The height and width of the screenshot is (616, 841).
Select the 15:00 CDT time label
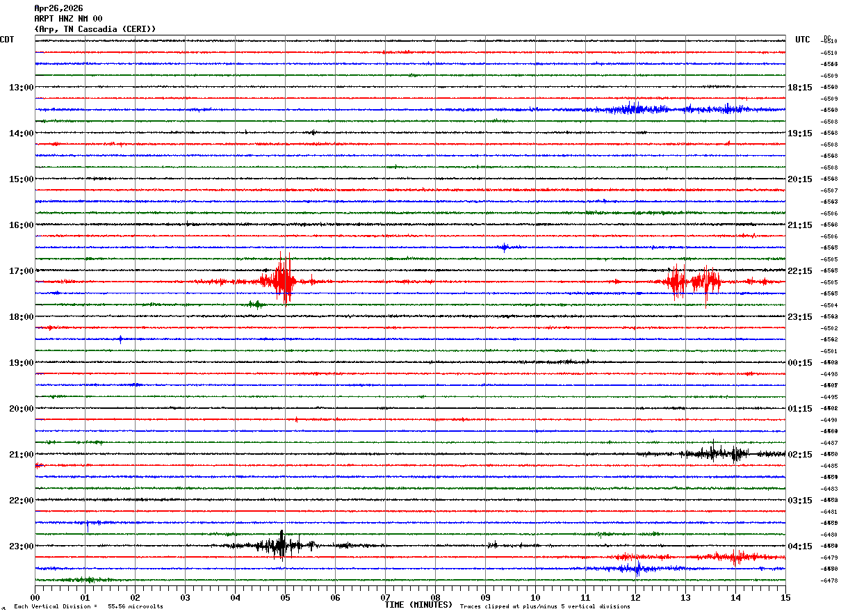pyautogui.click(x=21, y=179)
